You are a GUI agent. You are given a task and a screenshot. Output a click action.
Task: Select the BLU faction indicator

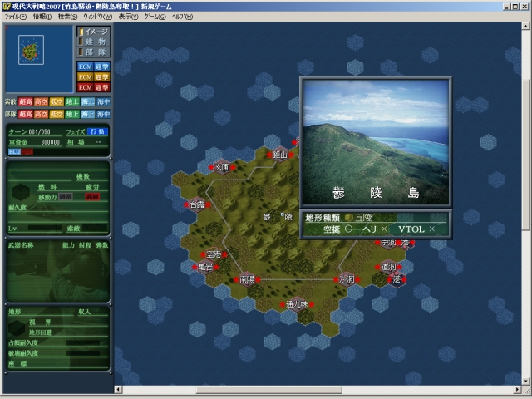(15, 151)
